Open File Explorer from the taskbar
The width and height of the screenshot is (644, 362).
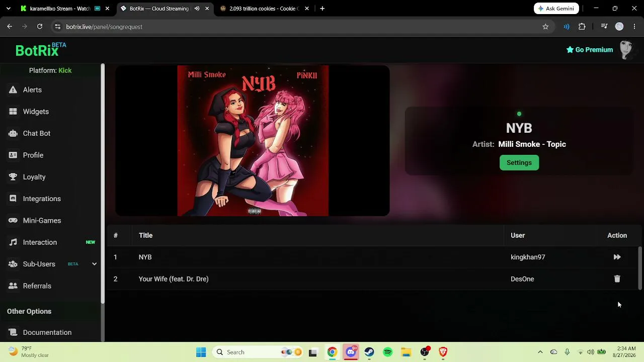point(406,352)
